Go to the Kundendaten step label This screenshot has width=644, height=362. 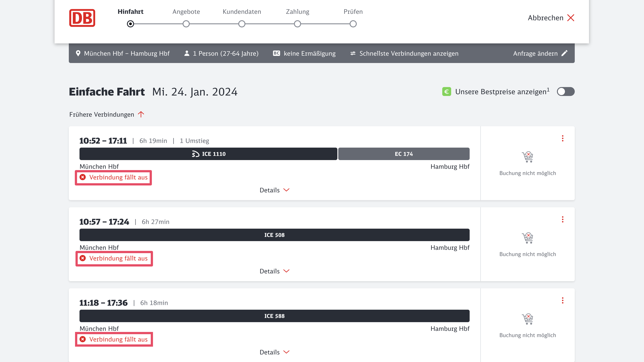click(242, 12)
